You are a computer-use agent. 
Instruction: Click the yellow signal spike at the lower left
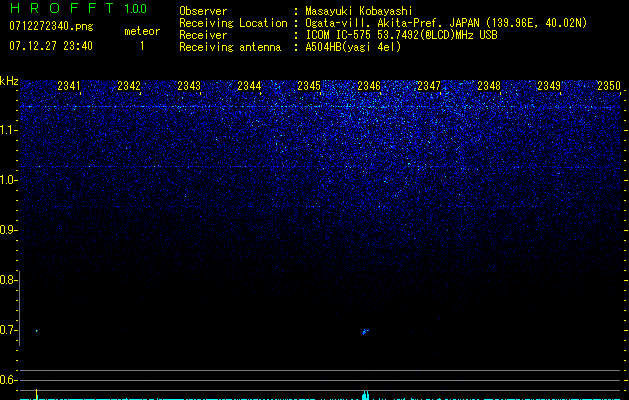click(x=37, y=394)
